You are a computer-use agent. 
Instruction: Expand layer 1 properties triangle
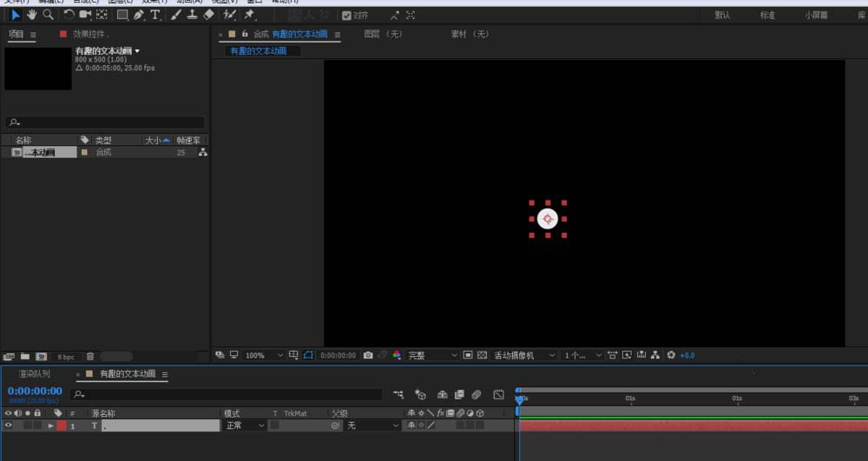50,425
